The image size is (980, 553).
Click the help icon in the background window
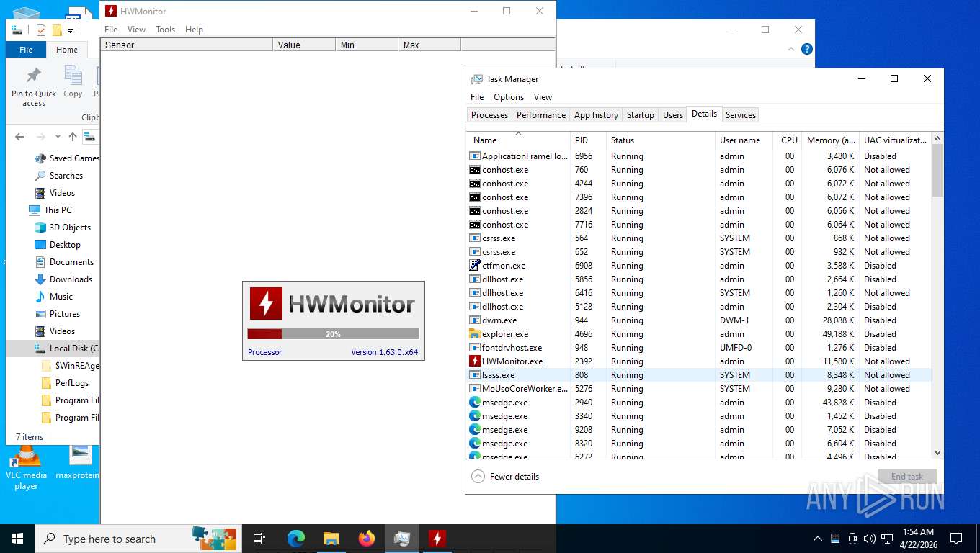click(807, 49)
